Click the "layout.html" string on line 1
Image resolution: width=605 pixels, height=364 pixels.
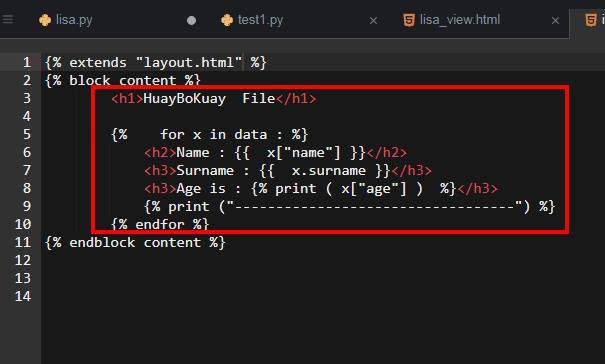click(189, 62)
